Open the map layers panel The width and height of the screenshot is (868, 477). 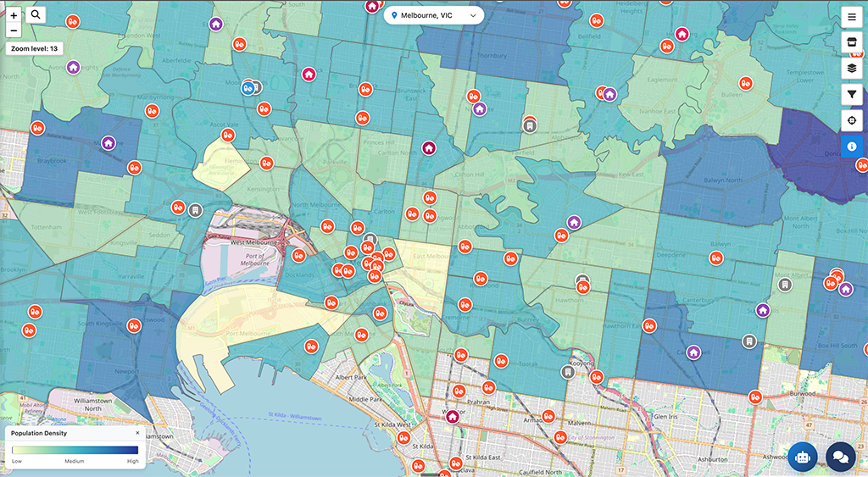click(x=852, y=69)
